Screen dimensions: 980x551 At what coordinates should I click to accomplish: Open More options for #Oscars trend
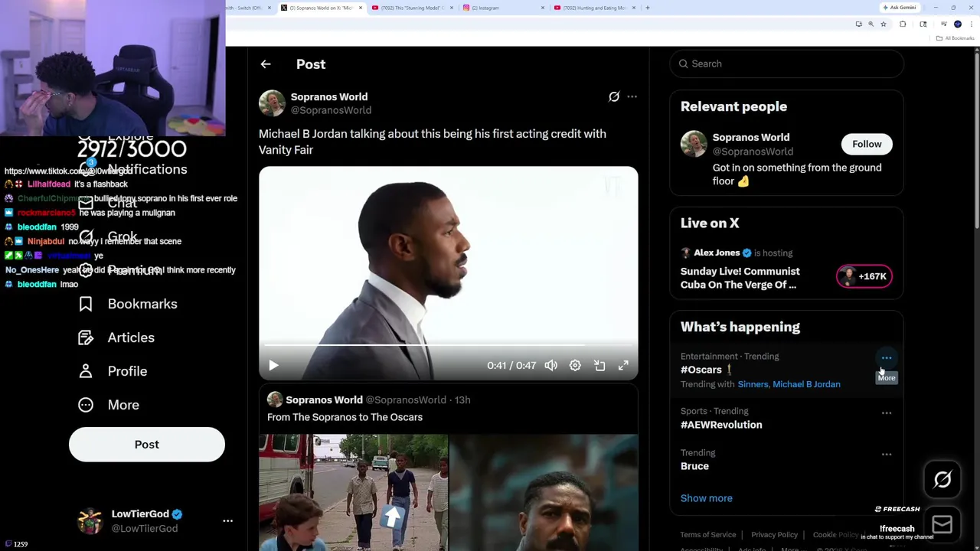click(887, 357)
